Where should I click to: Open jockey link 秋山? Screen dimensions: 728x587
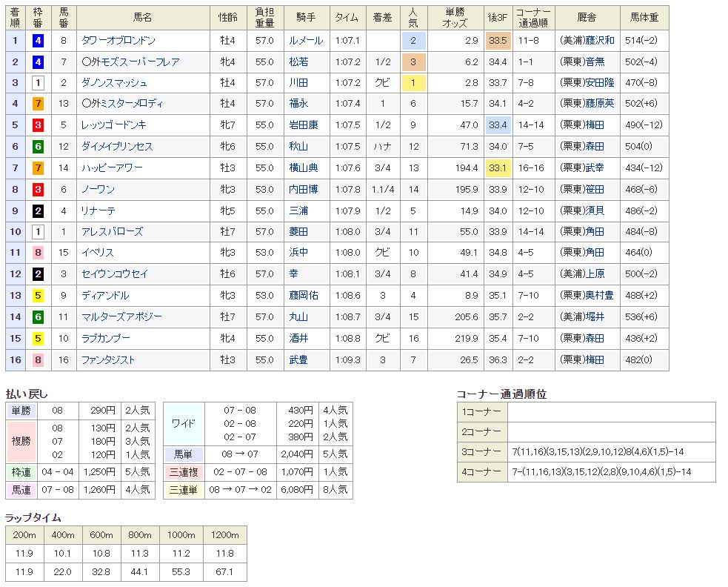pos(298,147)
